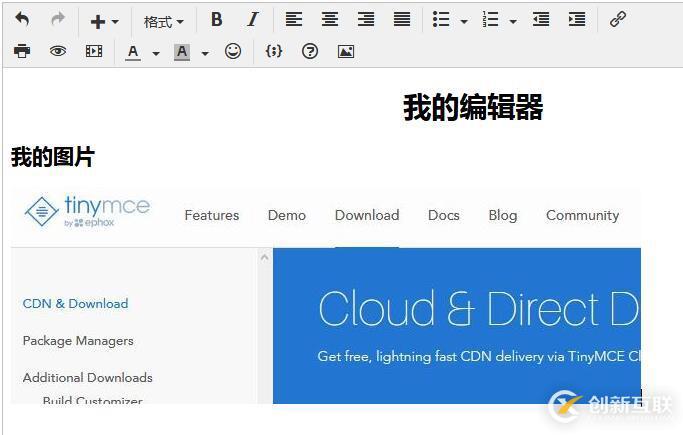Apply bullet list
683x435 pixels.
[x=441, y=20]
